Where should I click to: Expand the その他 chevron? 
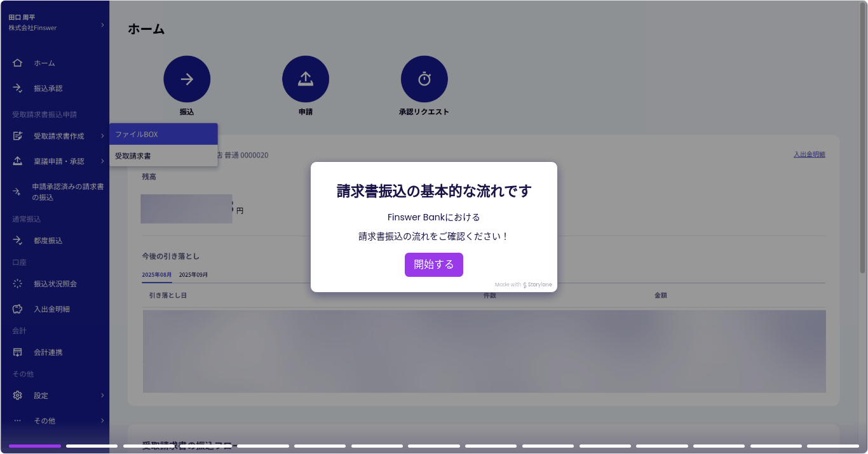pos(102,420)
